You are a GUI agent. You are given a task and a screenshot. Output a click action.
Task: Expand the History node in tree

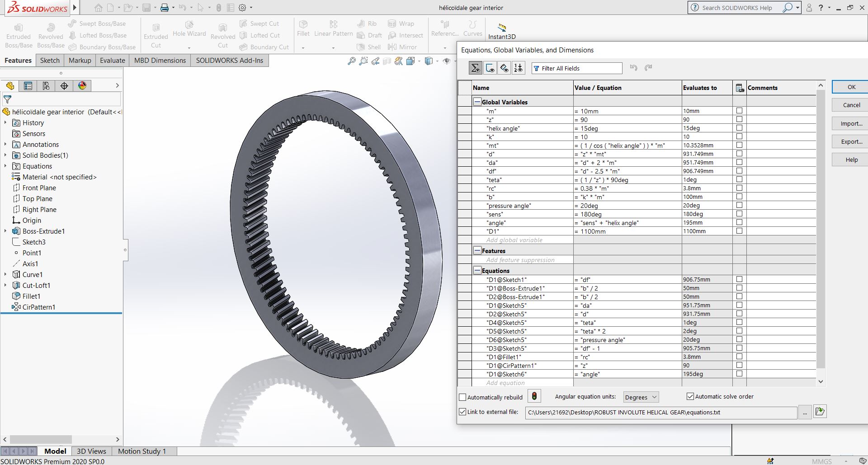[x=5, y=122]
